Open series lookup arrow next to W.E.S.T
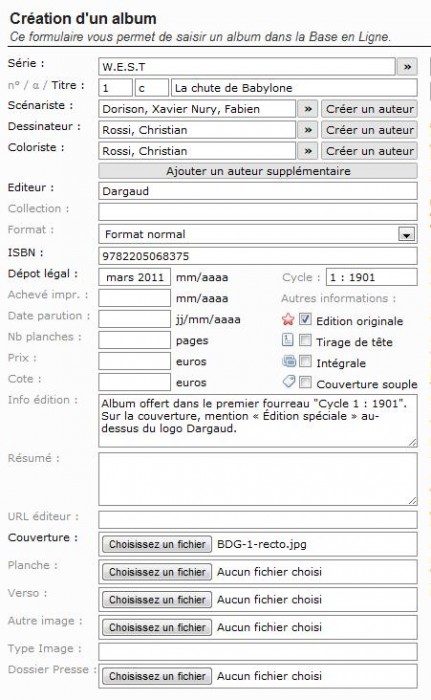The image size is (431, 700). point(407,67)
